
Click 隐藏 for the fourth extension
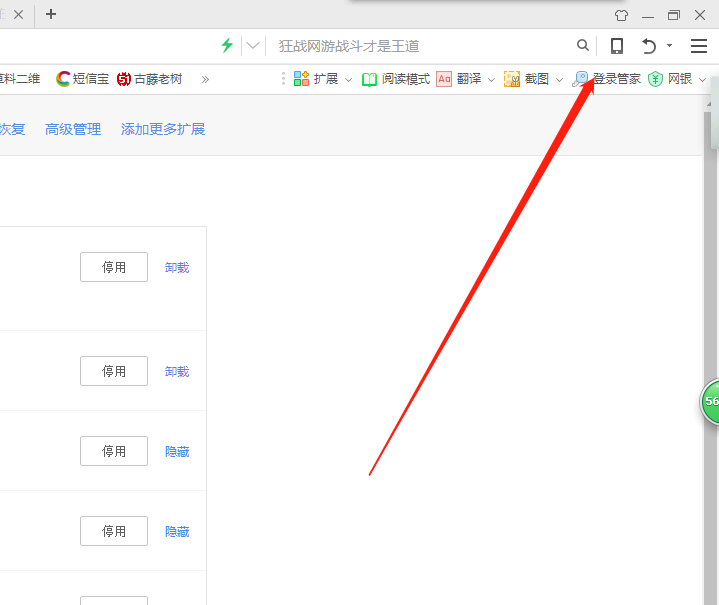coord(177,532)
